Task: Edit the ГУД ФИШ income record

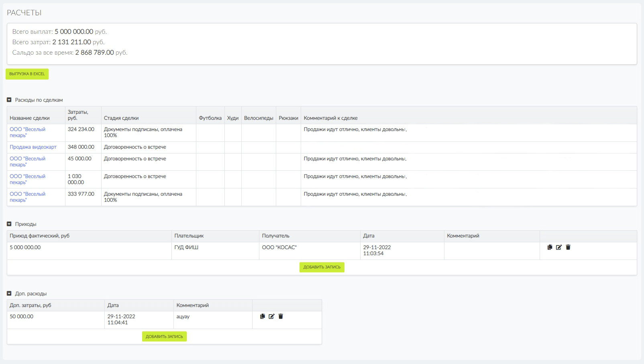Action: point(559,247)
